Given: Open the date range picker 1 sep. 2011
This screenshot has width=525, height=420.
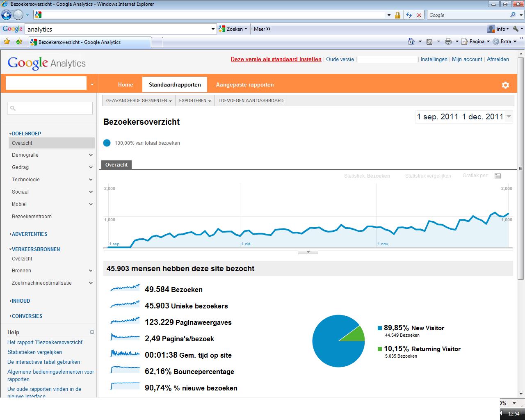Looking at the screenshot, I should [464, 117].
